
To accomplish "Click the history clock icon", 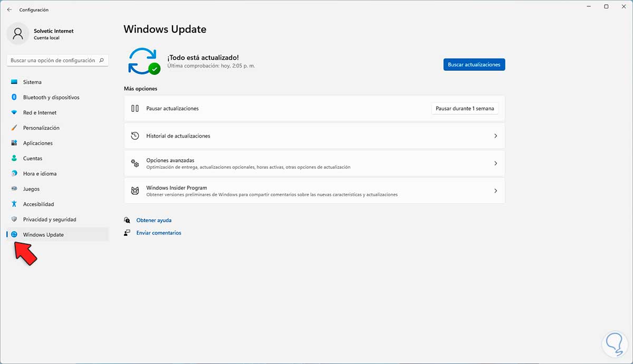I will (135, 136).
